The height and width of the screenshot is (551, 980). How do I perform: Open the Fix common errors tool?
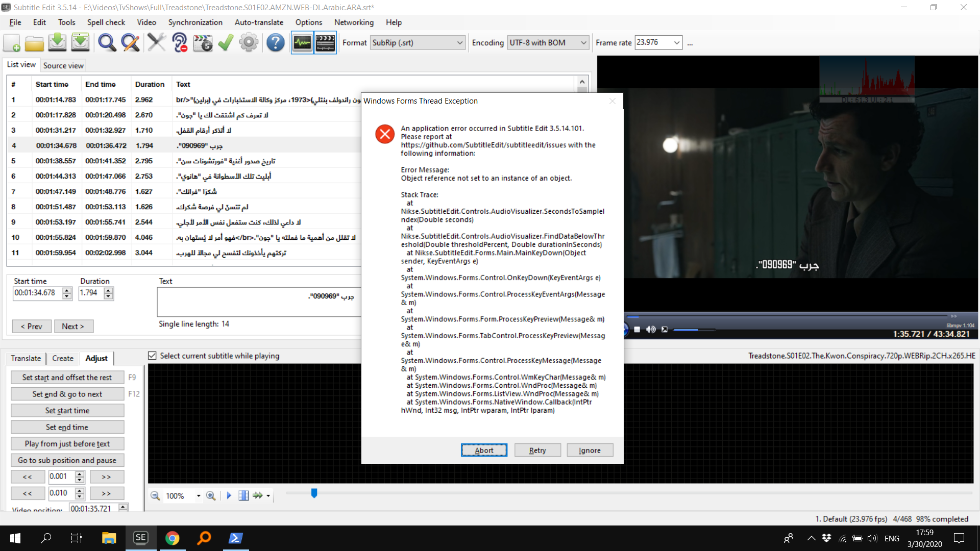point(157,42)
